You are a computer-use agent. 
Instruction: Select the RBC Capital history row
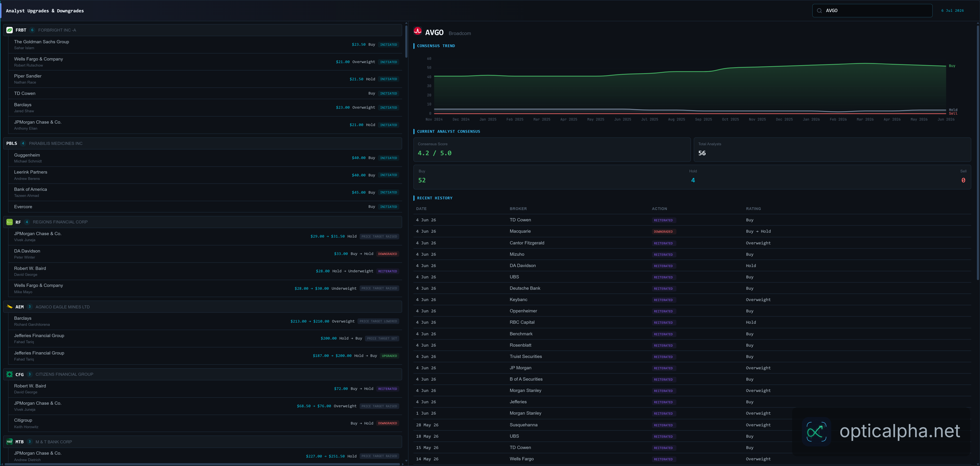[x=692, y=322]
